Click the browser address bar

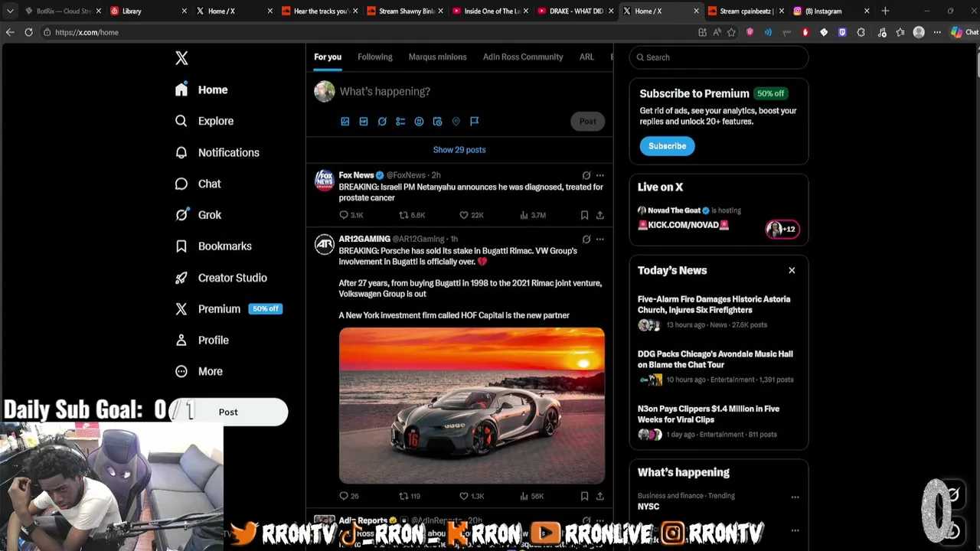[x=367, y=32]
